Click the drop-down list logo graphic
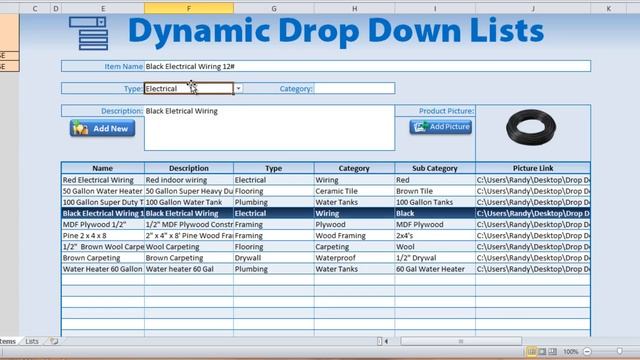This screenshot has height=360, width=640. click(x=89, y=33)
